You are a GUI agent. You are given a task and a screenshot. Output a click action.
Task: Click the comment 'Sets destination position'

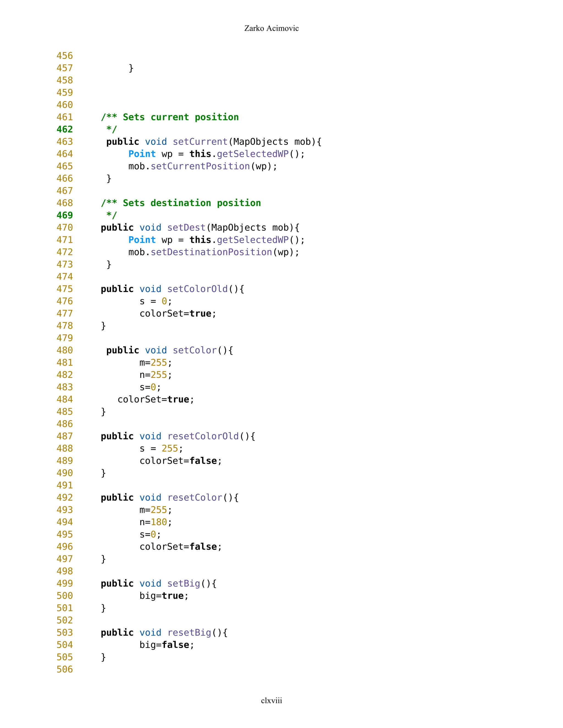[x=192, y=203]
